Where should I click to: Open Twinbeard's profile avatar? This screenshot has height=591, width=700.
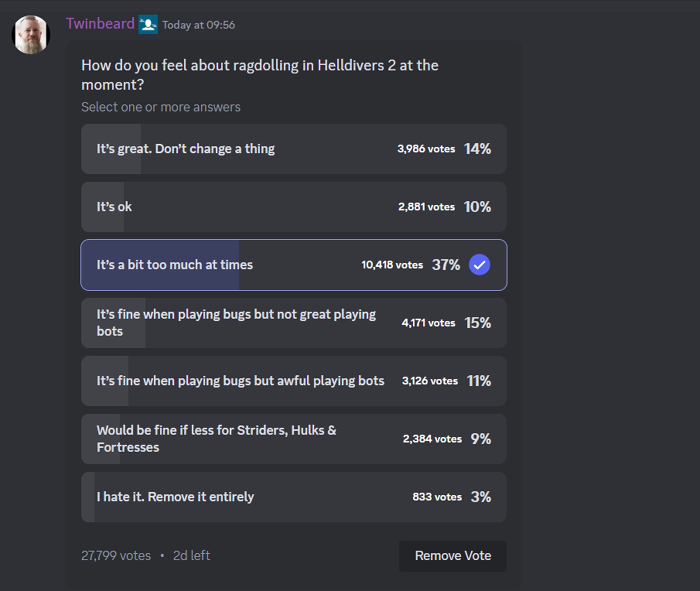click(31, 35)
